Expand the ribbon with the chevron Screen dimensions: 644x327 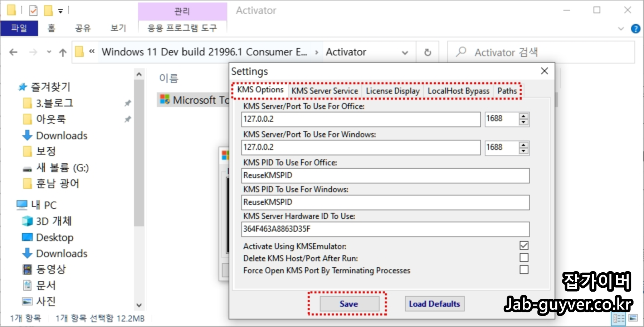point(621,29)
